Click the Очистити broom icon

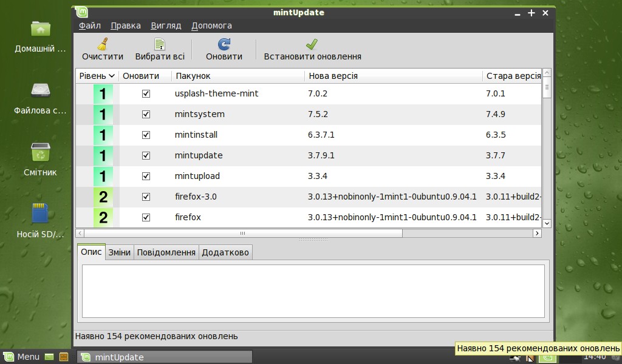tap(103, 44)
